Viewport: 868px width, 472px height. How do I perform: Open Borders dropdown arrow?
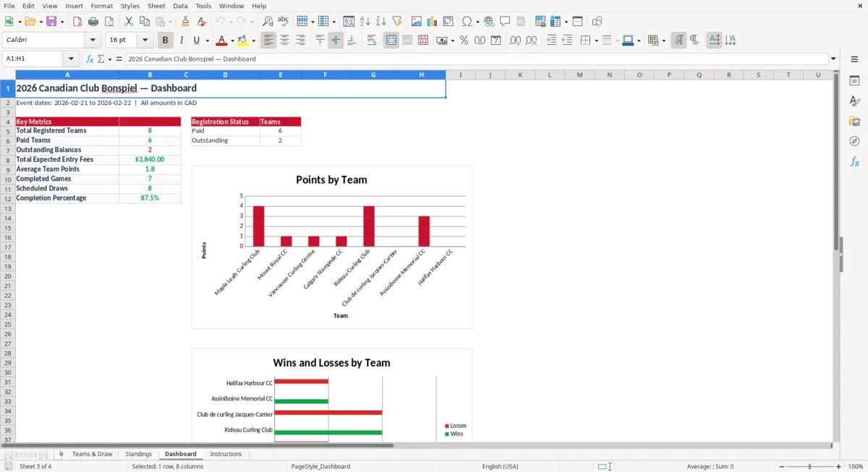(595, 41)
